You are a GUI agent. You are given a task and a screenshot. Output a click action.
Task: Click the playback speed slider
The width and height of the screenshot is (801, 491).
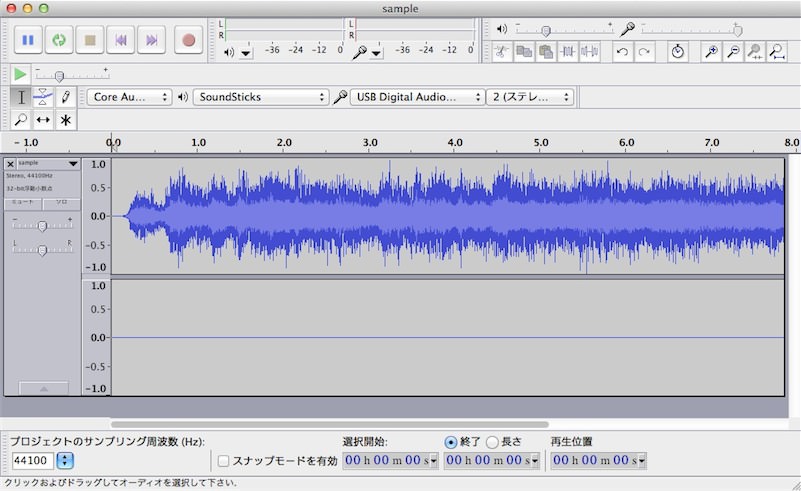[72, 75]
